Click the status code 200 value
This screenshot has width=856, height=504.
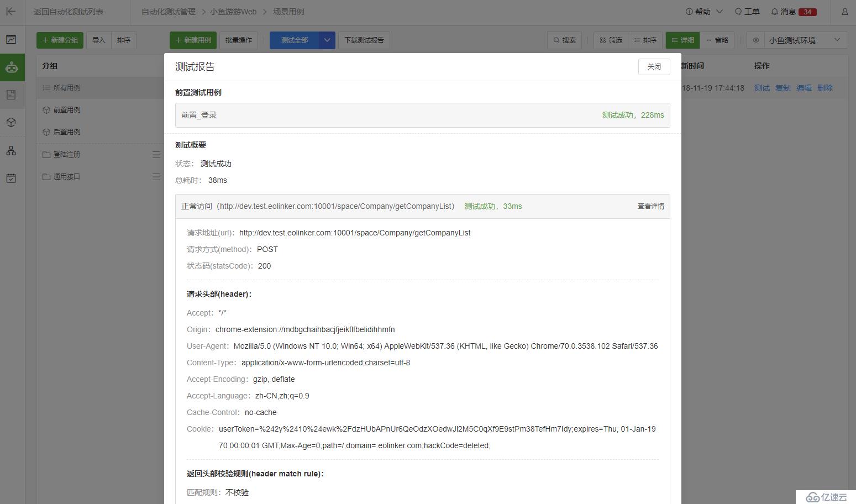click(265, 266)
